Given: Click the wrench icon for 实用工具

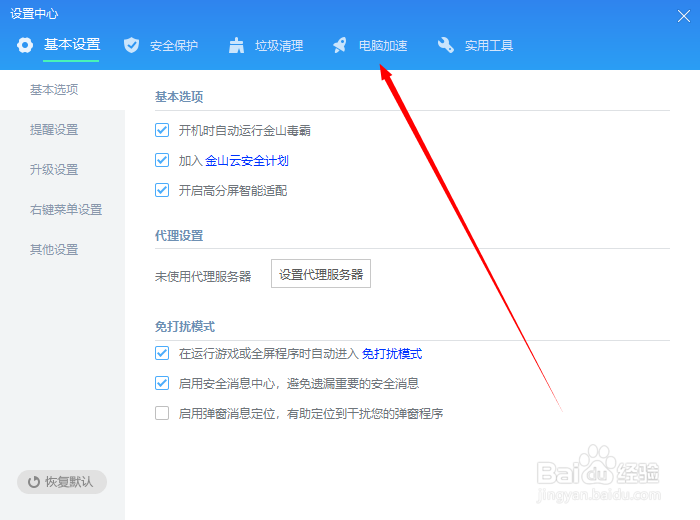Looking at the screenshot, I should 446,45.
